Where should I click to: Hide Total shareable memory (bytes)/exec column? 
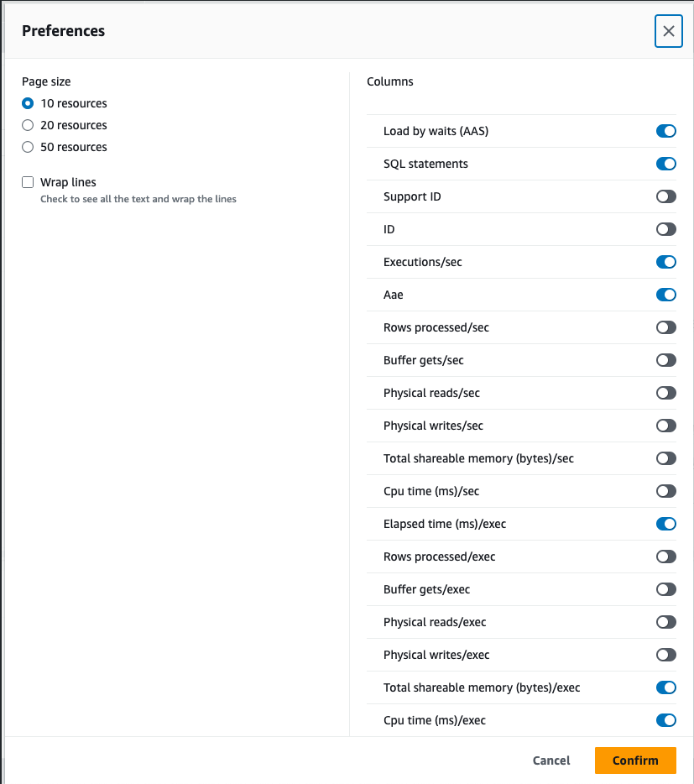665,687
